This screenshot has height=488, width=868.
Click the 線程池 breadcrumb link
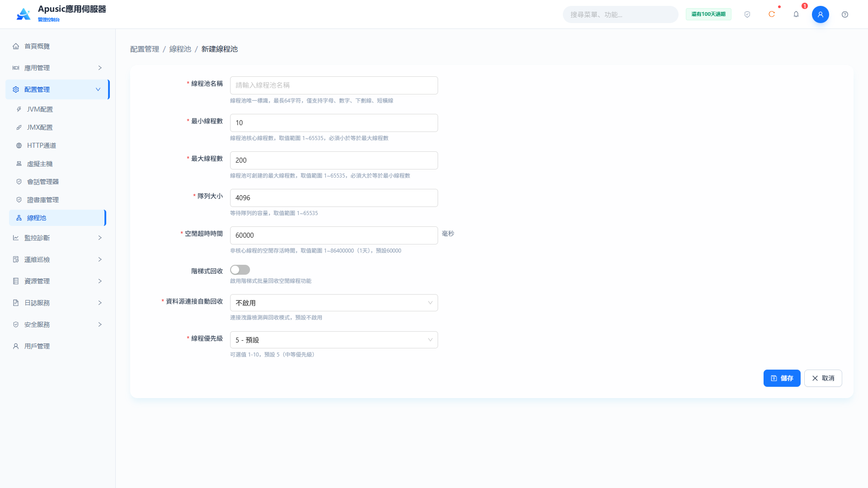180,49
